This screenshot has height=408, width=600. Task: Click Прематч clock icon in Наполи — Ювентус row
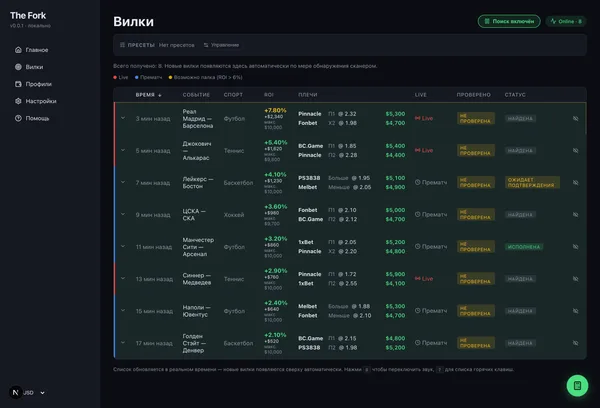(418, 311)
